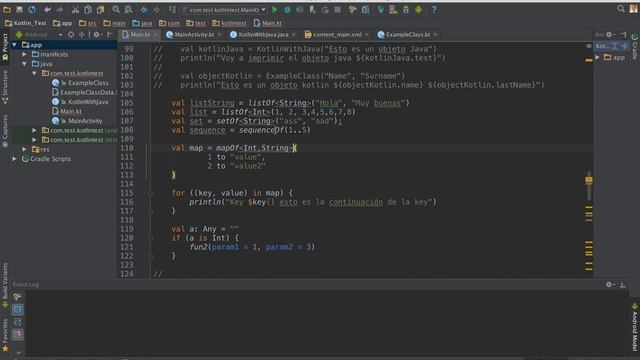Expand the manifests folder

24,54
